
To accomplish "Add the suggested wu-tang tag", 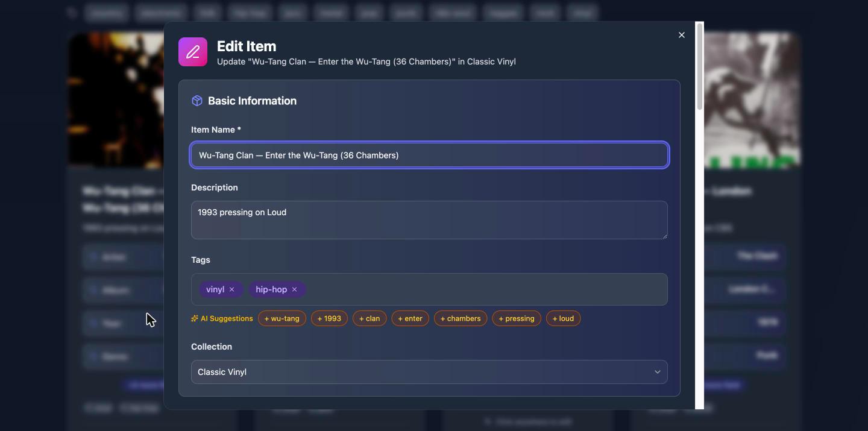I will (x=282, y=318).
